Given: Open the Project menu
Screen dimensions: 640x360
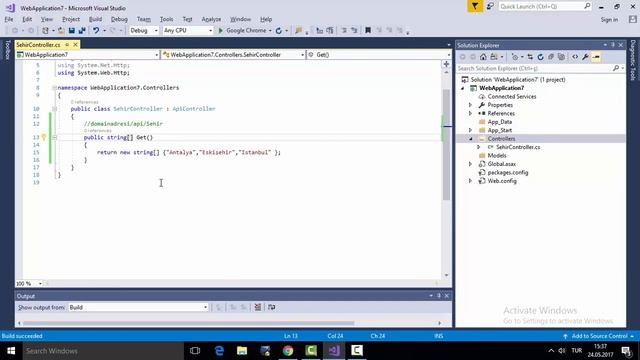Looking at the screenshot, I should 71,19.
